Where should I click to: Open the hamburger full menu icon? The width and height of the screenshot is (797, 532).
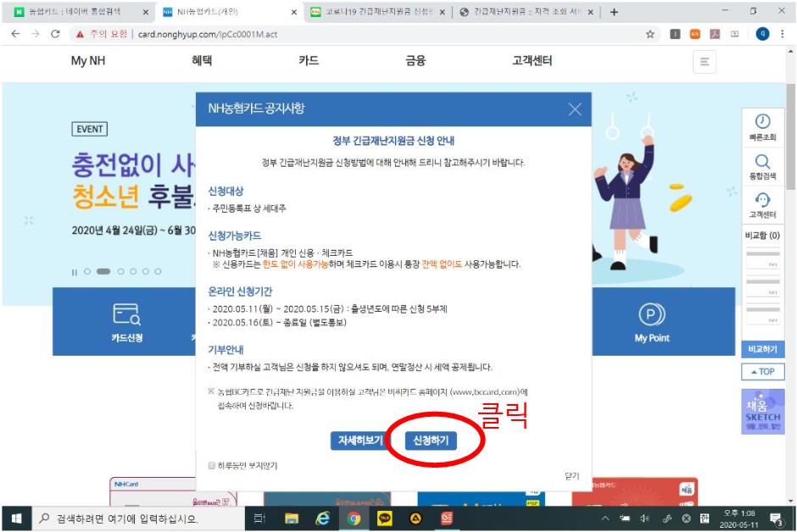coord(705,62)
